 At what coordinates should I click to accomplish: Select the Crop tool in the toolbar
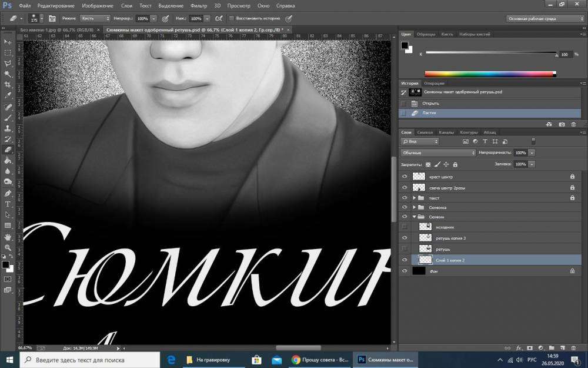(x=8, y=84)
